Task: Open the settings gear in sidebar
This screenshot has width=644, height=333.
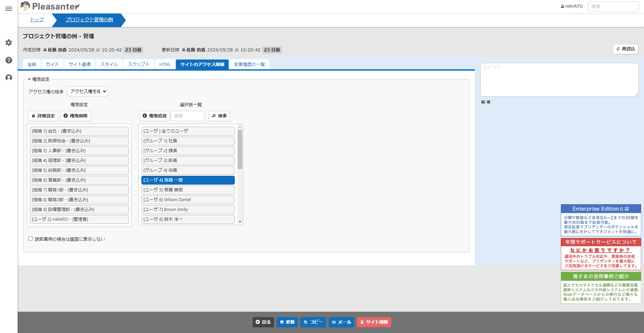Action: (x=9, y=43)
